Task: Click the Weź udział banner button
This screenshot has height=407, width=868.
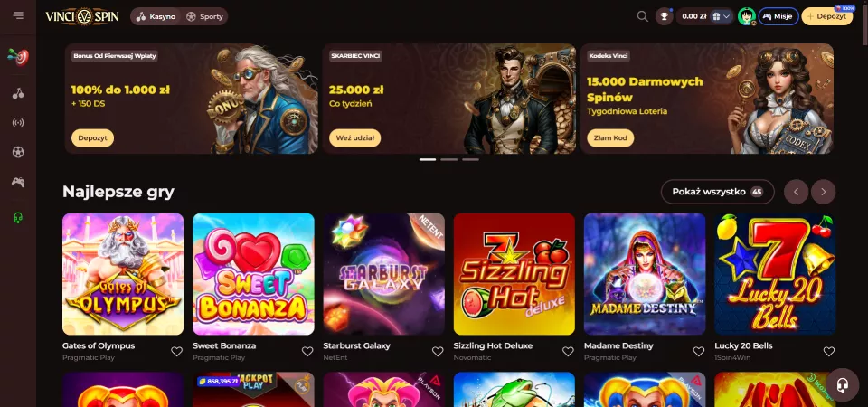Action: (x=354, y=137)
